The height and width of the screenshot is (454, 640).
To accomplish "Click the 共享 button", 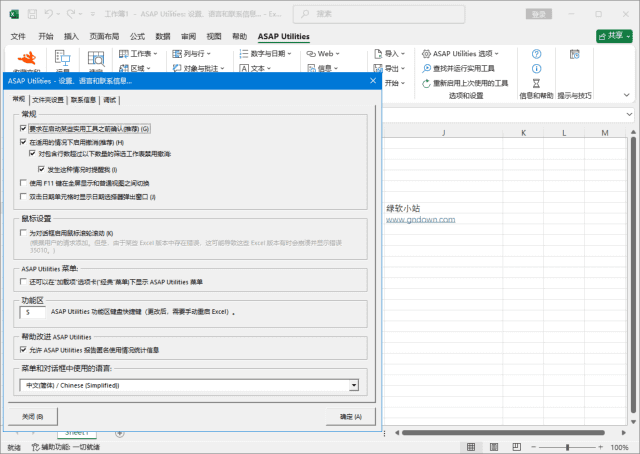I will [614, 36].
